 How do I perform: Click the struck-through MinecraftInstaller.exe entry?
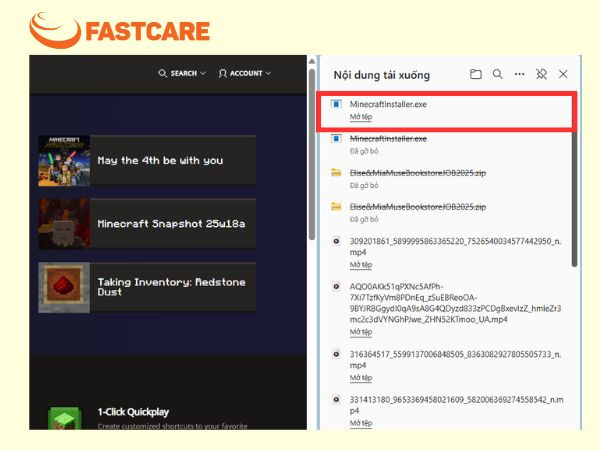388,139
